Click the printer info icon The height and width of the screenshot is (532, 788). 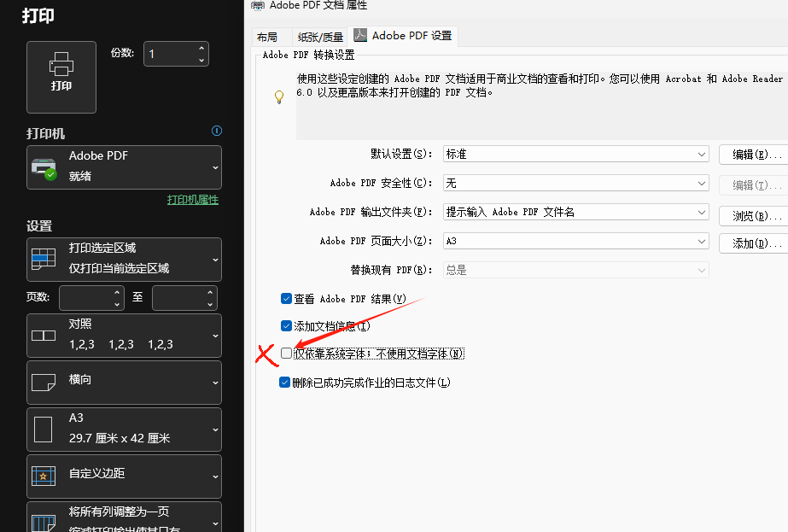(217, 131)
